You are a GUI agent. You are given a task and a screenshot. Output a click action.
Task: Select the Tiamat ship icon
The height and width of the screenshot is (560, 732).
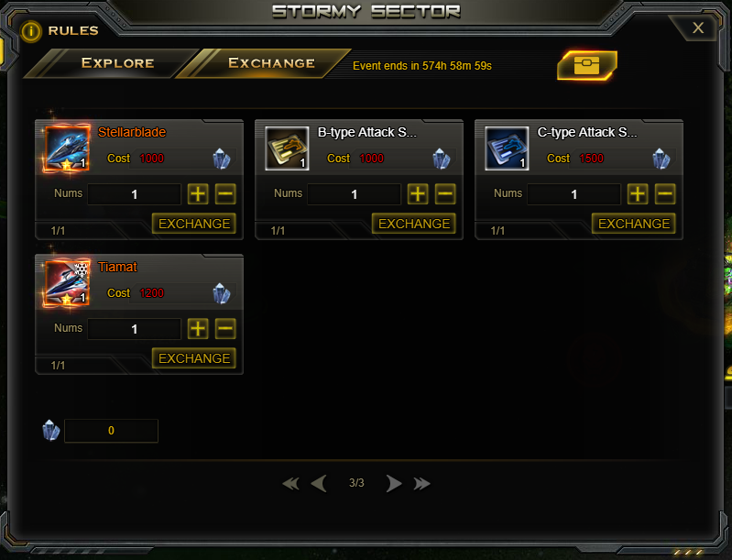click(x=66, y=282)
